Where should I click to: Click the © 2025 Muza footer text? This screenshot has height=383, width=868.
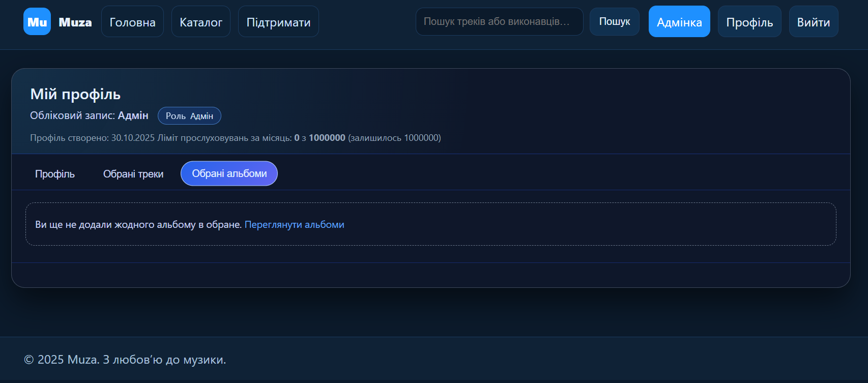pyautogui.click(x=125, y=360)
